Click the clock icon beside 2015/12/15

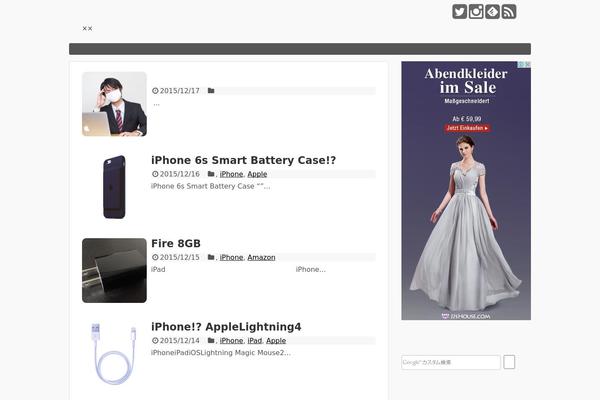[x=155, y=257]
